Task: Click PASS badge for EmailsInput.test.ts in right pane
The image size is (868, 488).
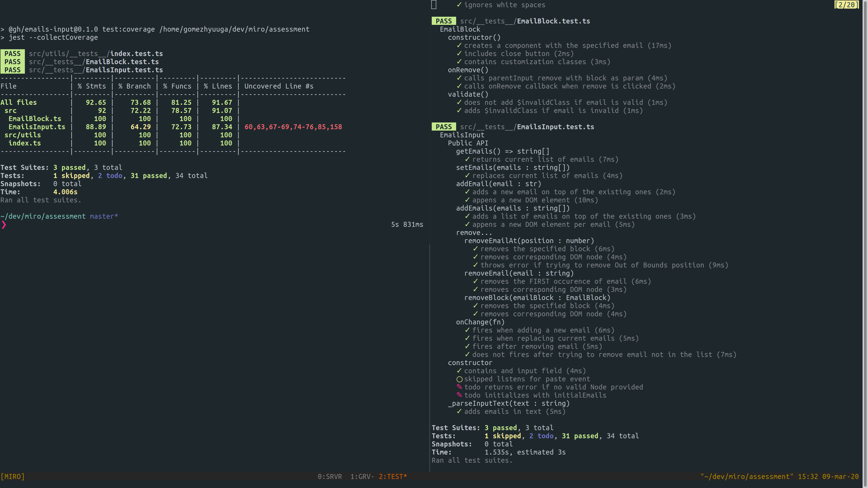Action: point(443,127)
